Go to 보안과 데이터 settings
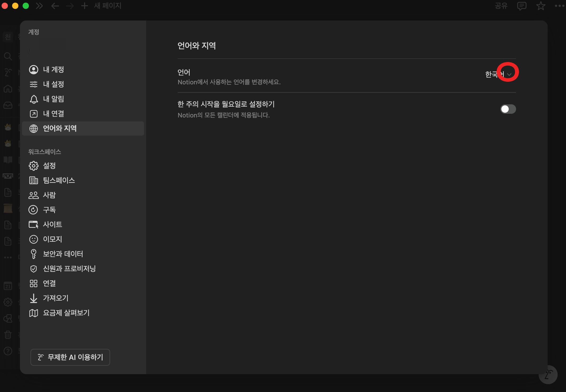 [x=63, y=254]
